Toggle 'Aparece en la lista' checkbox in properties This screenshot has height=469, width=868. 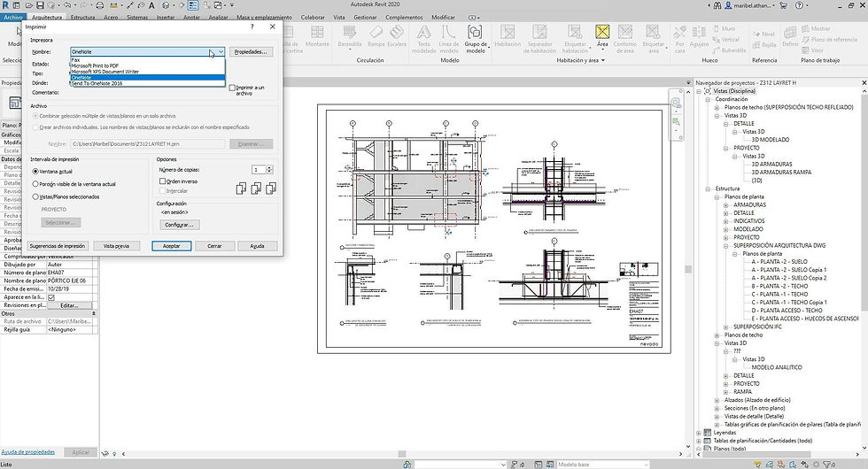click(x=51, y=297)
